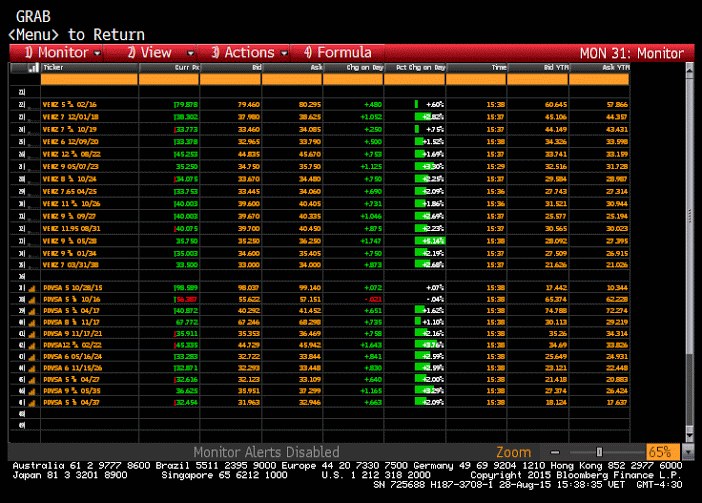Click the Pct Chg on Day filter field
This screenshot has height=503, width=702.
[415, 80]
